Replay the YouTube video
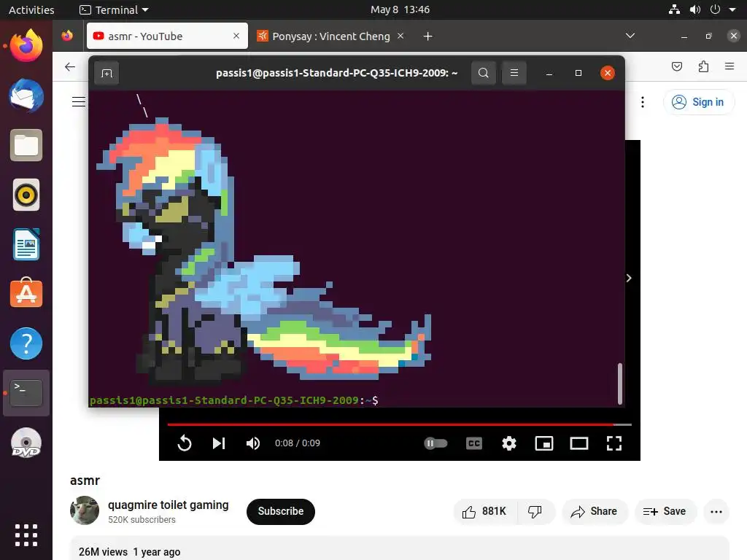Image resolution: width=747 pixels, height=560 pixels. click(x=185, y=443)
